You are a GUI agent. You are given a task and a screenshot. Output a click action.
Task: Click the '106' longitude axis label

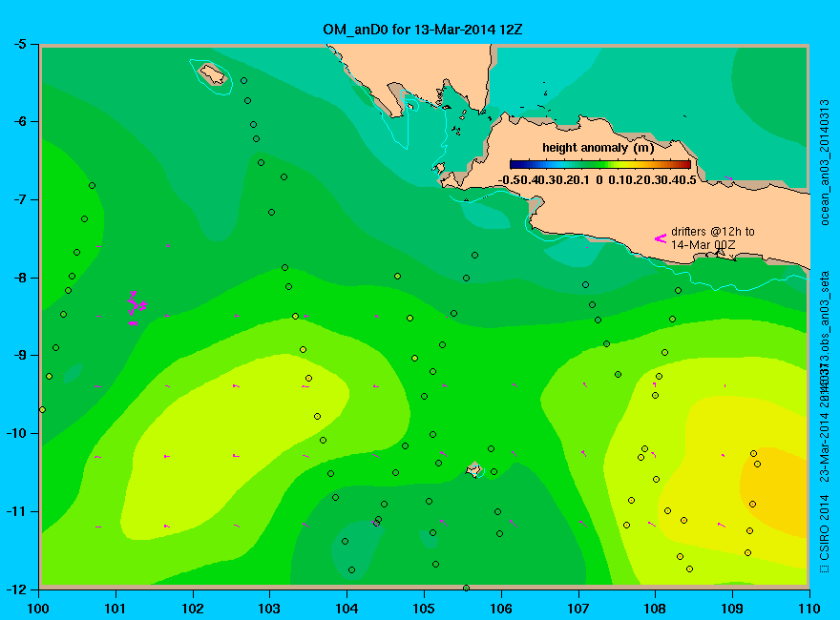[x=501, y=609]
